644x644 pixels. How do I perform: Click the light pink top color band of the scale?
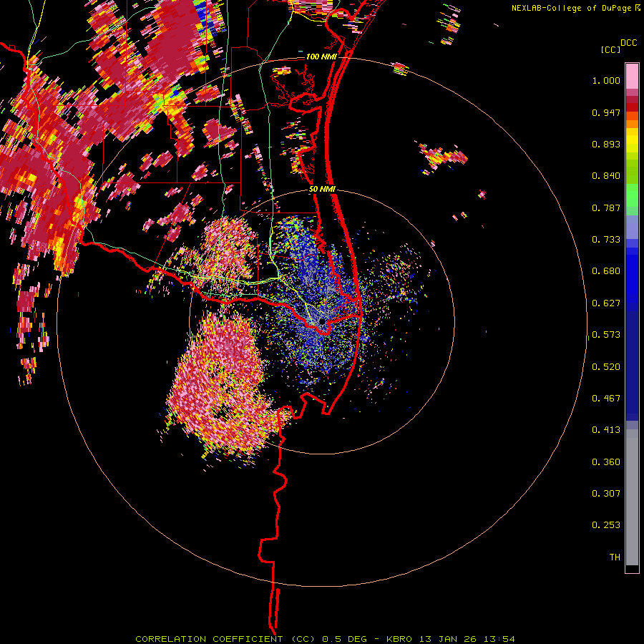632,76
